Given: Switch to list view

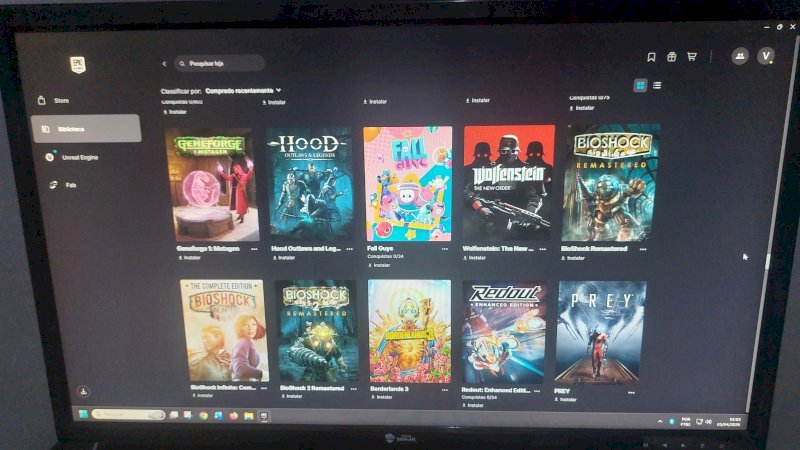Looking at the screenshot, I should point(657,85).
